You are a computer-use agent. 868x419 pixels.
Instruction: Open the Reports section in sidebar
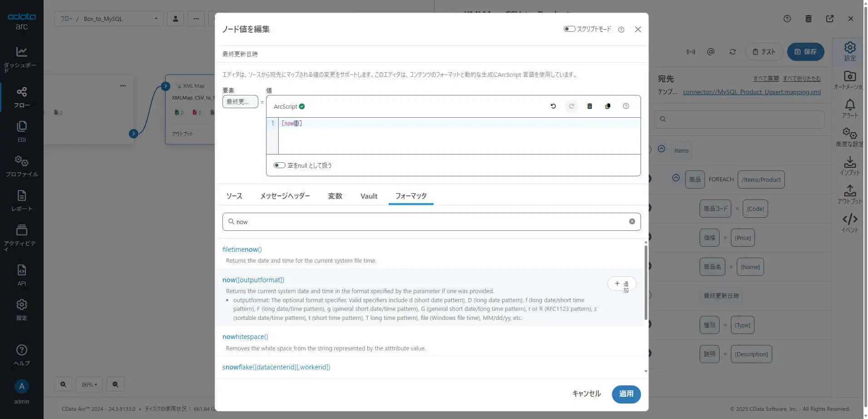pos(21,200)
